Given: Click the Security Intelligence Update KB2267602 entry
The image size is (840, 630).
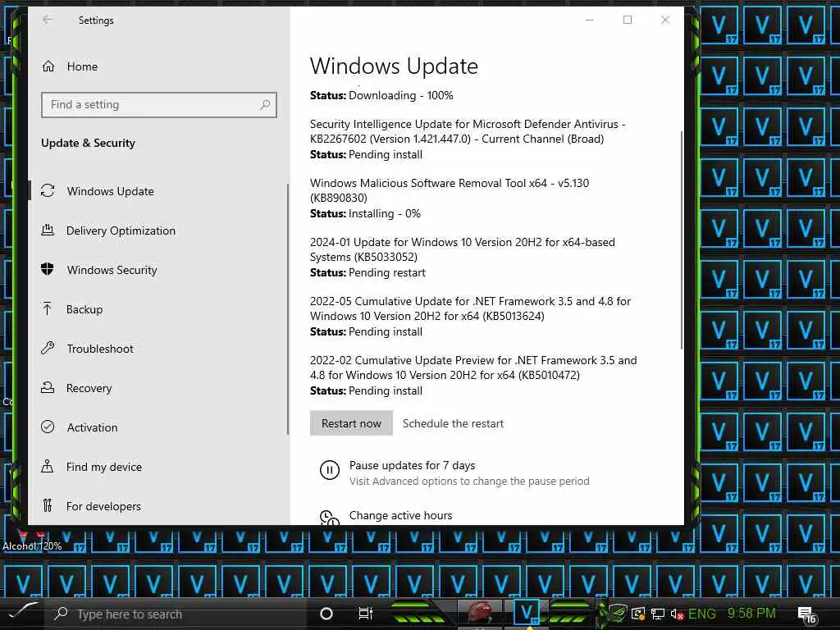Looking at the screenshot, I should 467,131.
